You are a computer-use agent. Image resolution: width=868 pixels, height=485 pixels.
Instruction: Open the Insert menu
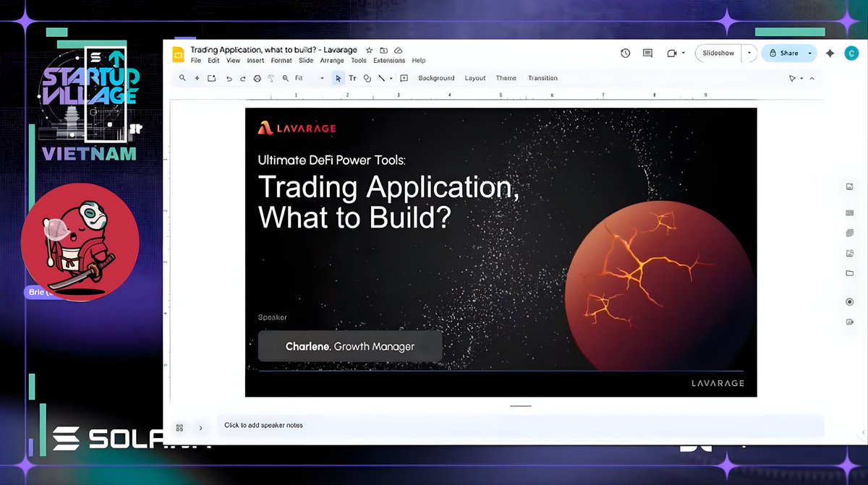pyautogui.click(x=255, y=61)
